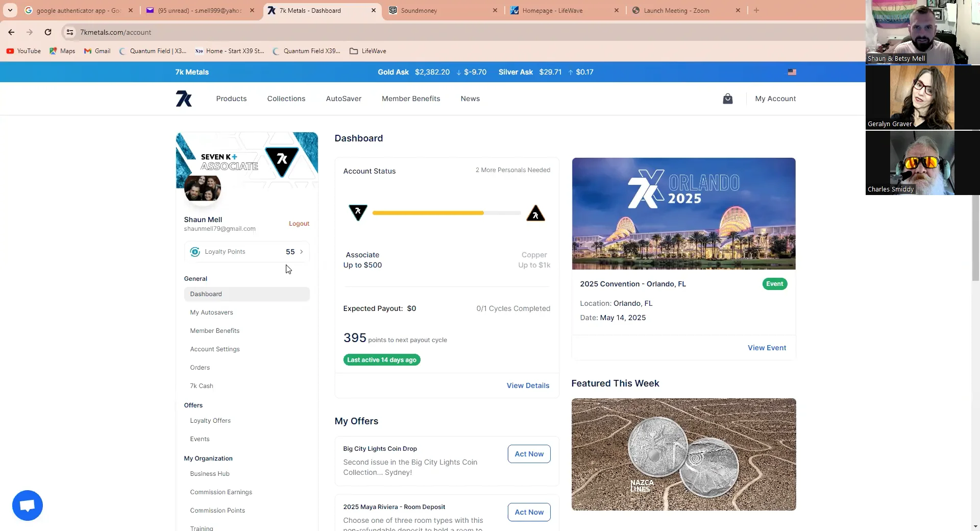
Task: Reload the page with the refresh icon
Action: pyautogui.click(x=48, y=32)
